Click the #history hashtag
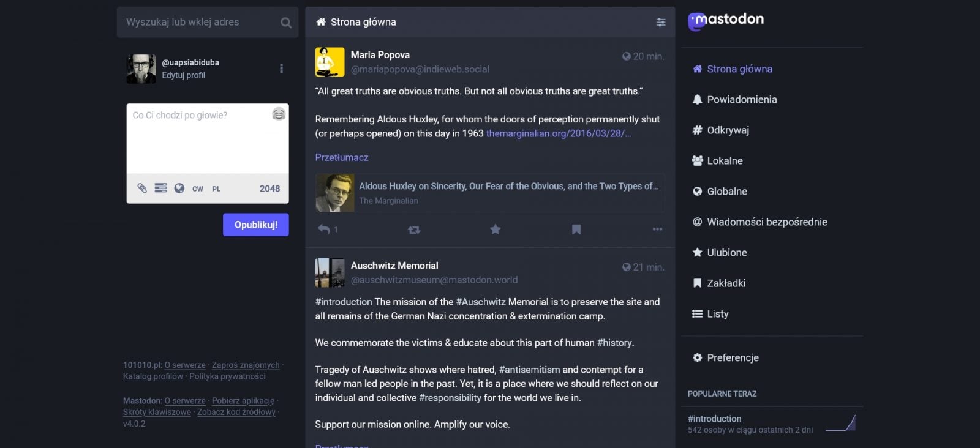The image size is (980, 448). tap(614, 343)
